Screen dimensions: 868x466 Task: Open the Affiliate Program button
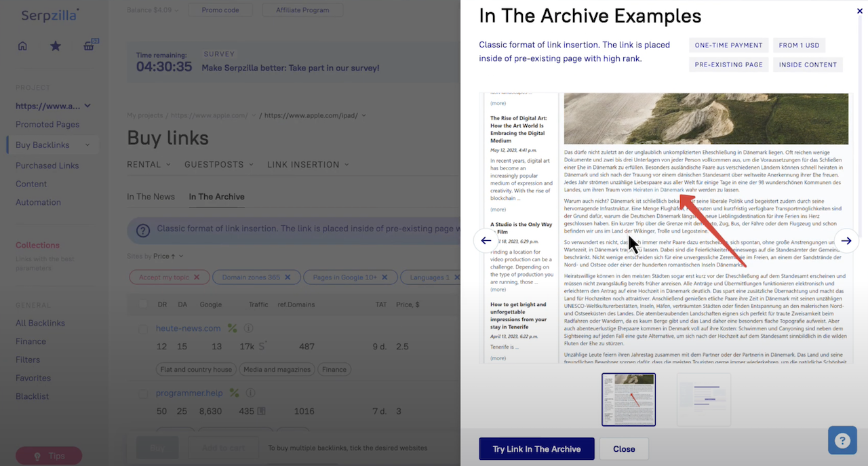pyautogui.click(x=302, y=10)
